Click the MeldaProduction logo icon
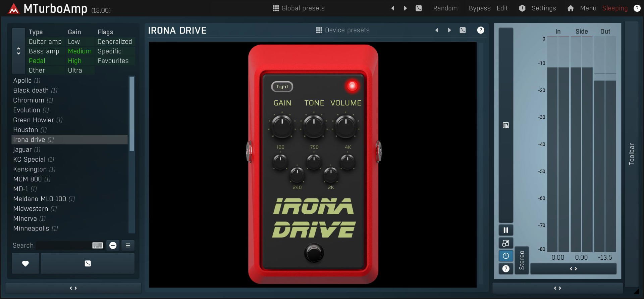Viewport: 644px width, 299px height. (14, 9)
